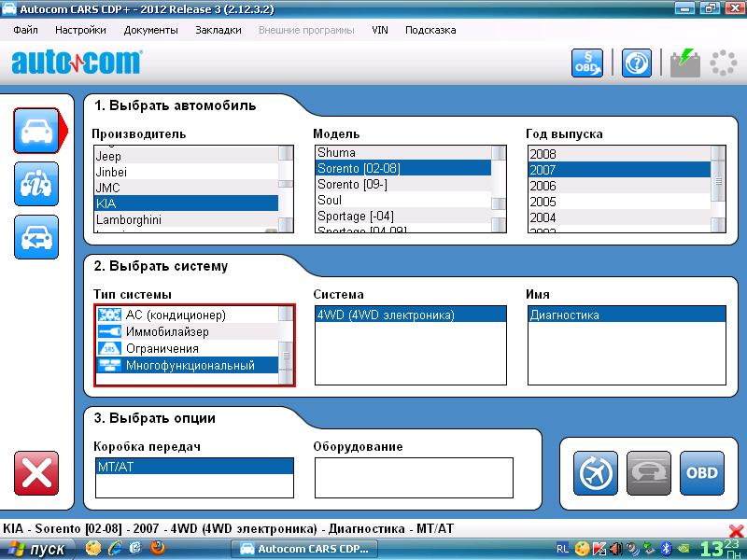Screen dimensions: 747x560
Task: Open the third sidebar car arrow icon
Action: coord(36,237)
